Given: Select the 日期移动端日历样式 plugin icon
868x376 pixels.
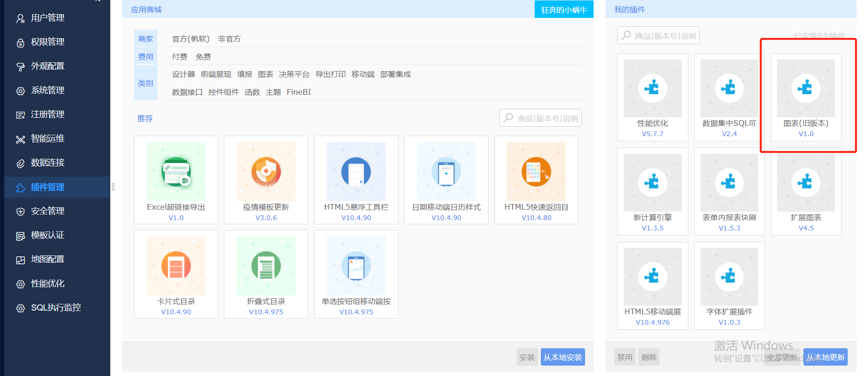Looking at the screenshot, I should [446, 172].
